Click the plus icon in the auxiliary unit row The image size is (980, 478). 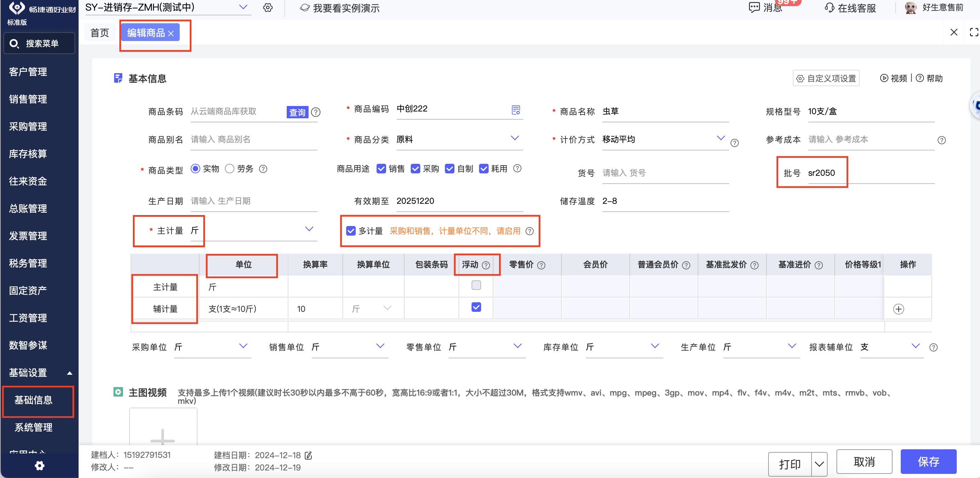898,309
